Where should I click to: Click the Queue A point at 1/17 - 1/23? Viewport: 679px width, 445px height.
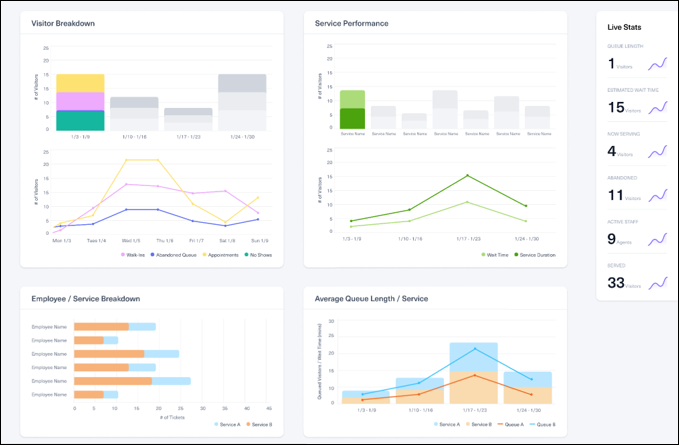475,375
